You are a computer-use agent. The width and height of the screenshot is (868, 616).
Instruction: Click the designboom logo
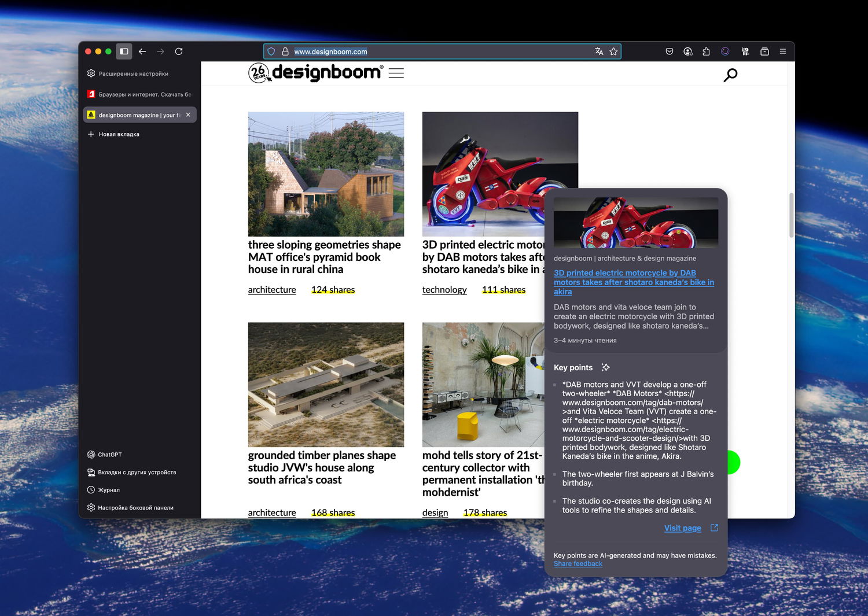pyautogui.click(x=315, y=73)
